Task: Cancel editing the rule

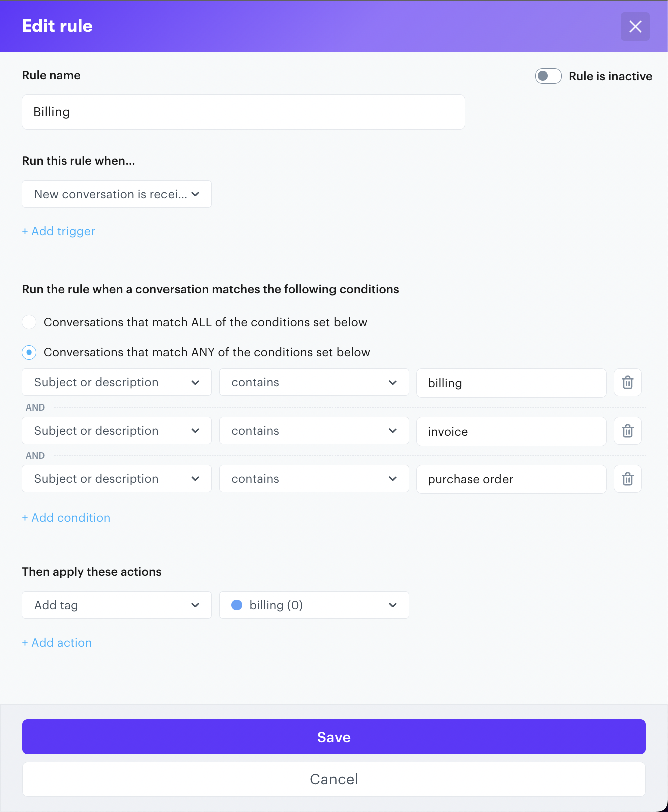Action: (x=334, y=779)
